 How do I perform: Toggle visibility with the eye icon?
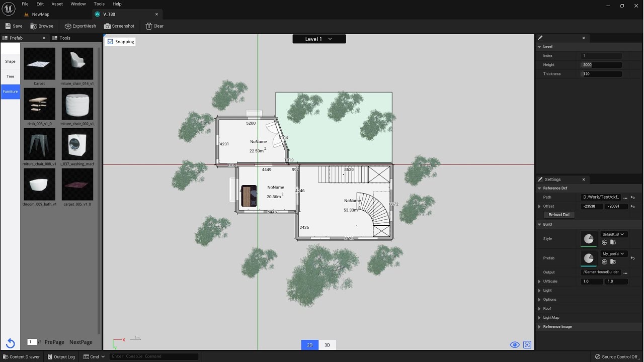click(514, 345)
